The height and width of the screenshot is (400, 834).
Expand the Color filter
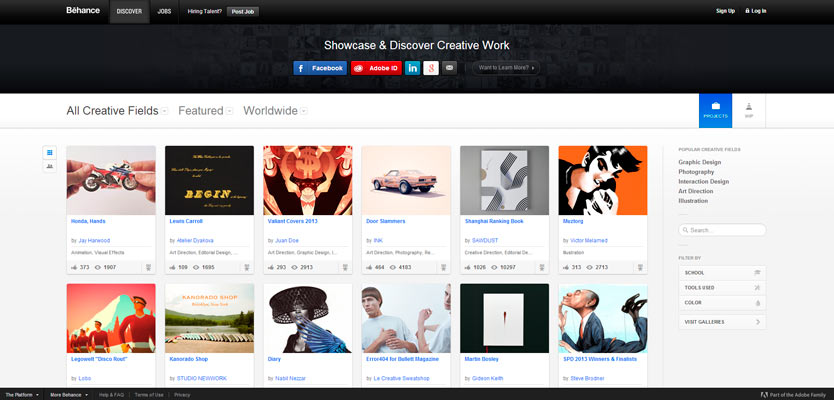tap(722, 303)
